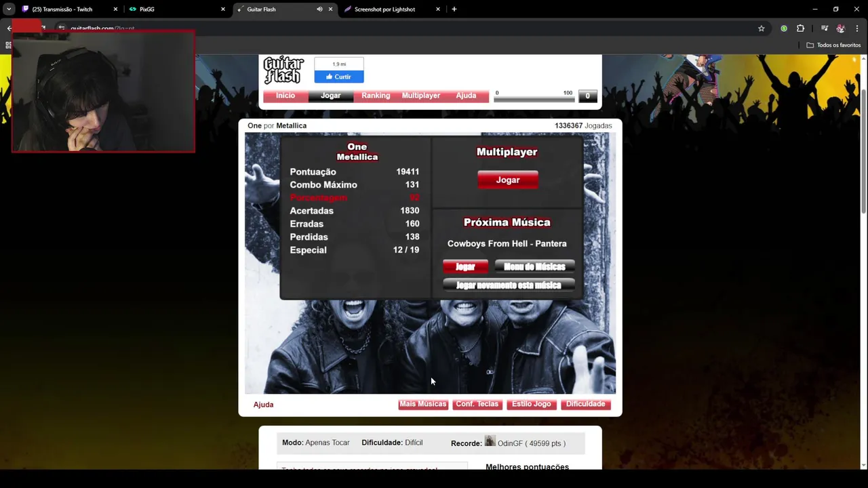Click the Combo Máximo value 131
868x488 pixels.
point(412,185)
